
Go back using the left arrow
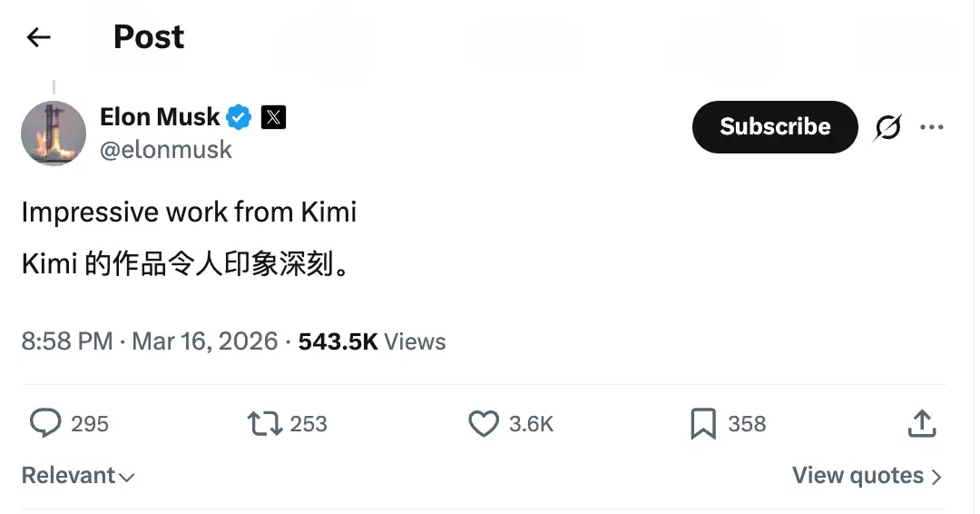tap(38, 37)
